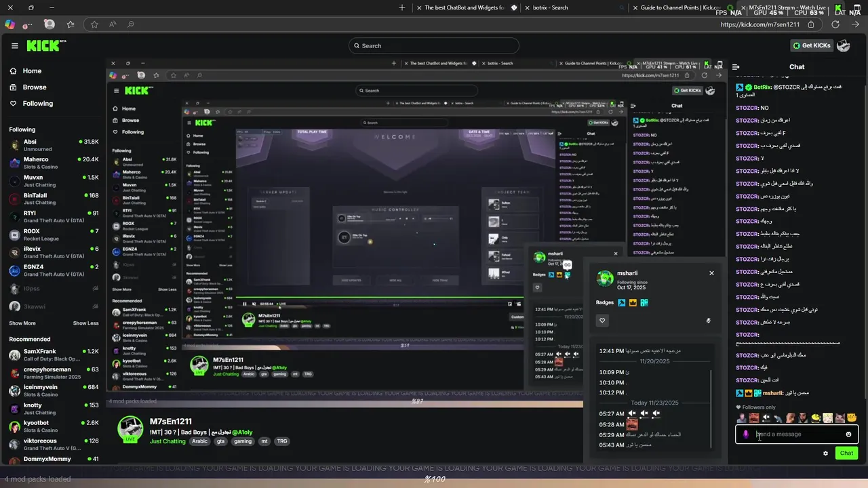
Task: Open chat settings gear icon
Action: point(825,453)
